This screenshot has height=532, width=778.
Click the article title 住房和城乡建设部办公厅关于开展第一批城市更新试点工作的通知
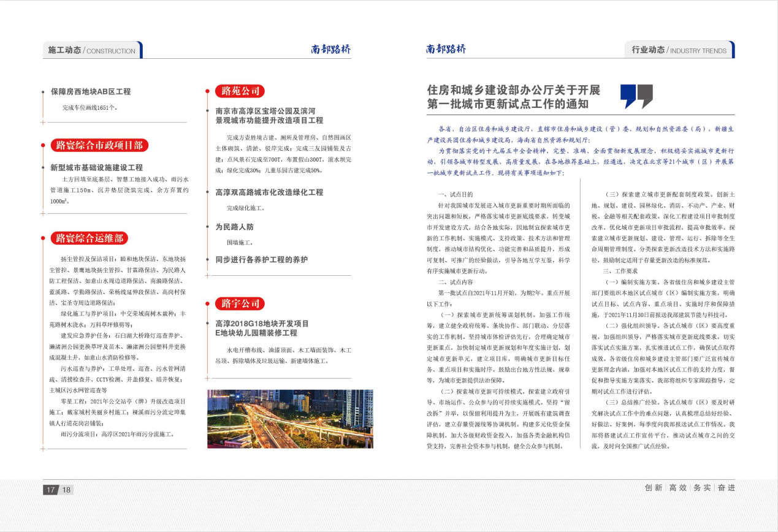(514, 97)
